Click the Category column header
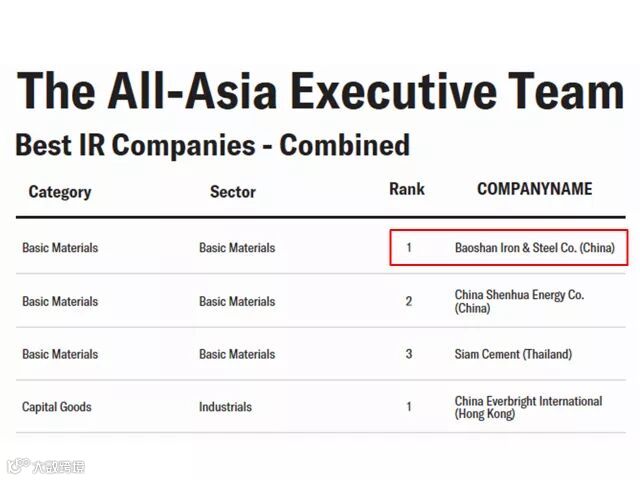 click(x=60, y=192)
